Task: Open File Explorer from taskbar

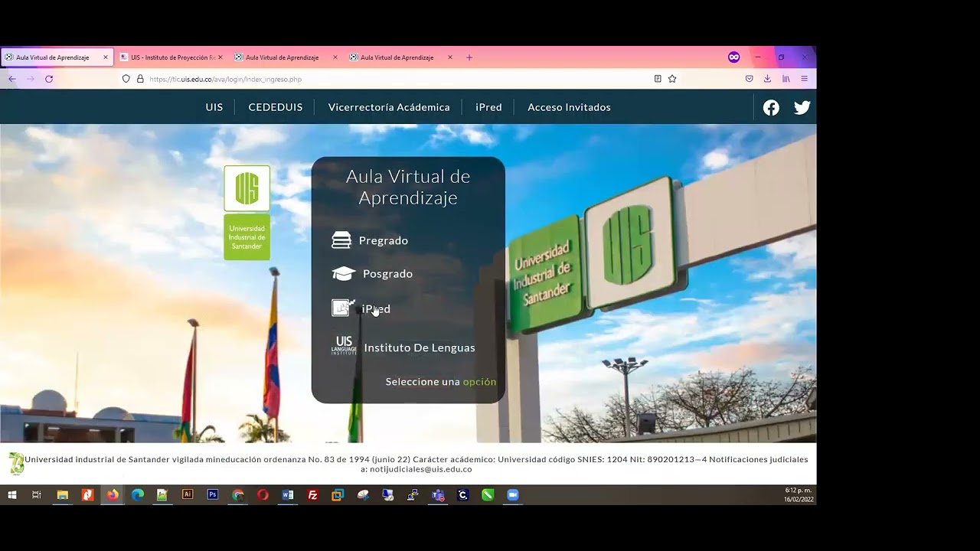Action: [x=63, y=495]
